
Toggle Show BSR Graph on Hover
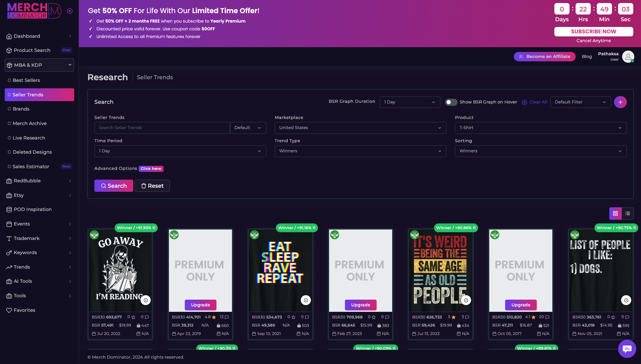point(451,102)
